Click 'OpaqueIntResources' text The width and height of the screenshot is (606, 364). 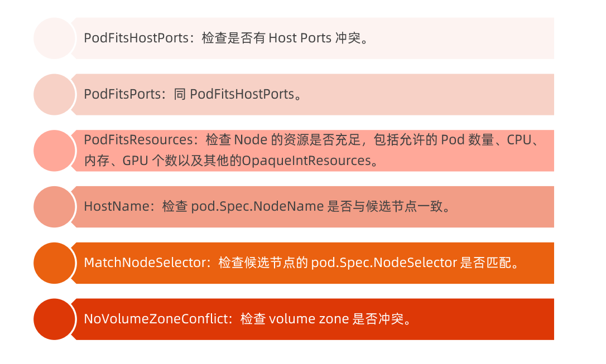[306, 161]
